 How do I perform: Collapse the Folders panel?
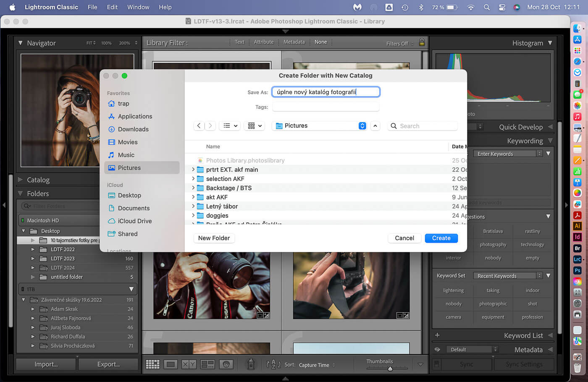coord(20,194)
